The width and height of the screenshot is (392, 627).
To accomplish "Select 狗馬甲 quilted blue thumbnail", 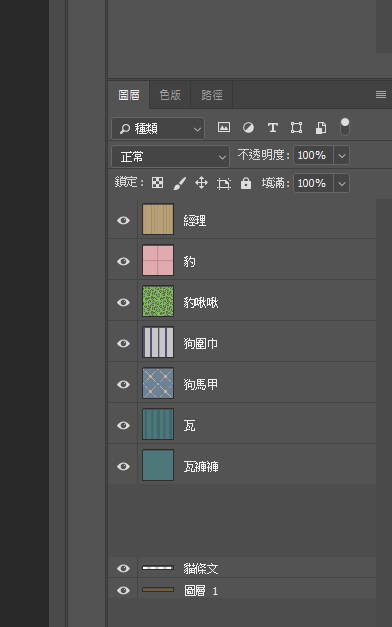I will [158, 383].
